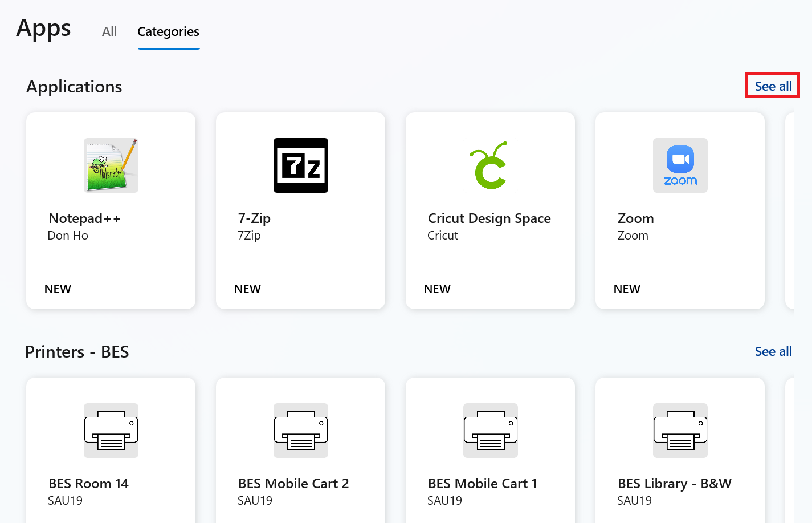
Task: Click the BES Room 14 printer icon
Action: point(111,431)
